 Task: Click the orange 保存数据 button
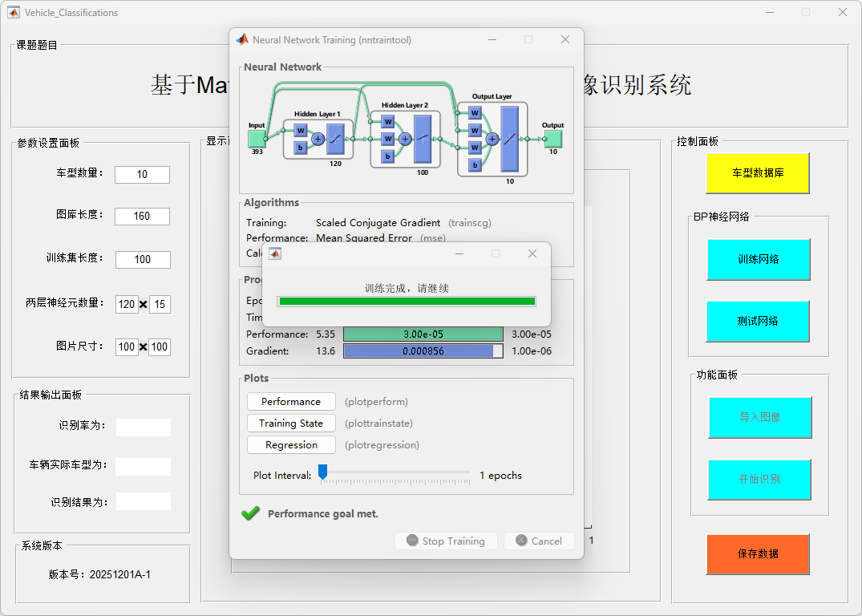[x=757, y=553]
